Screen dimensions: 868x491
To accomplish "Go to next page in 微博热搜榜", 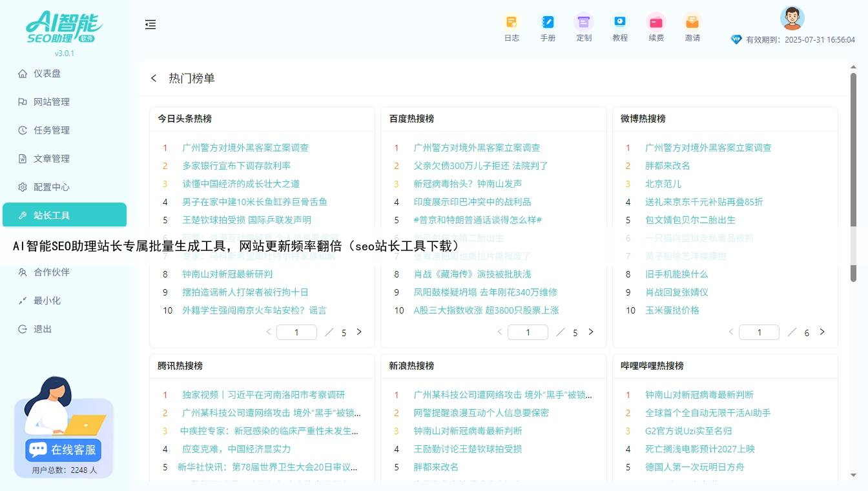I will (x=822, y=332).
